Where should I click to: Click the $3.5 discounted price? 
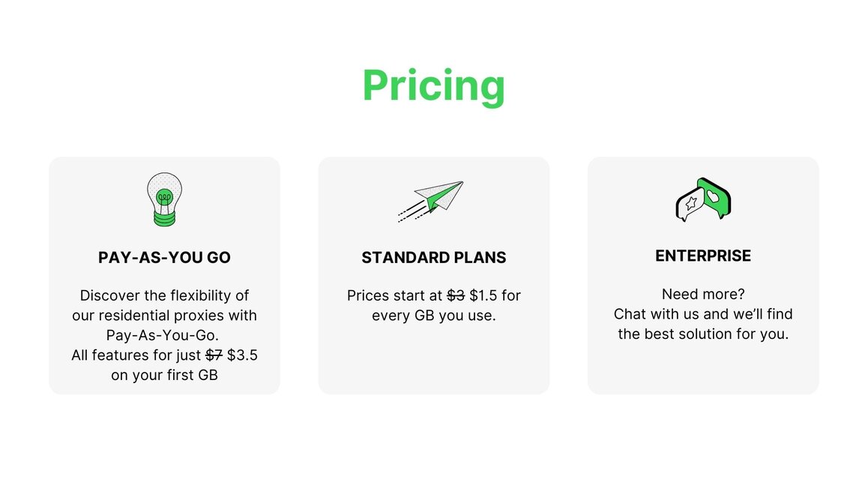(242, 355)
